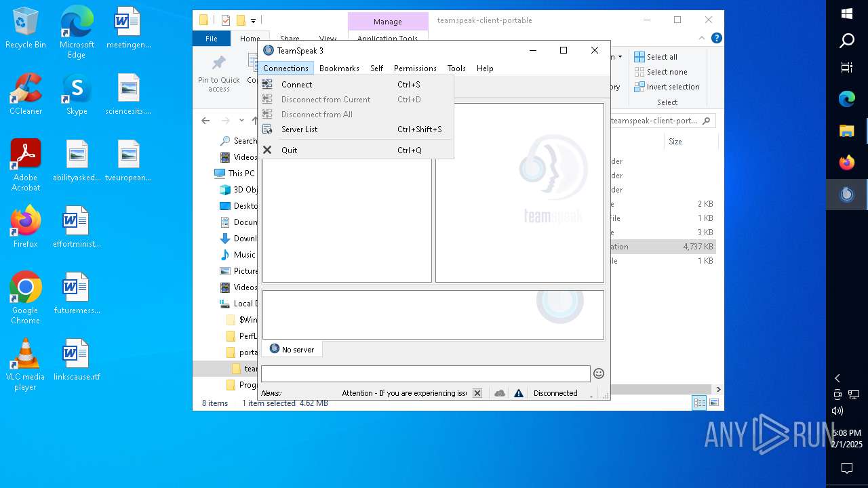Select linkscause.rtf file on desktop
This screenshot has height=488, width=868.
(77, 359)
